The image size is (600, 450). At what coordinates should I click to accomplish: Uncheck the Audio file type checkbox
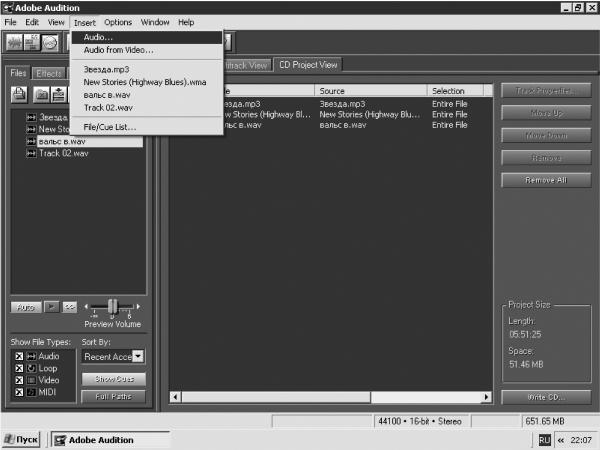(19, 357)
